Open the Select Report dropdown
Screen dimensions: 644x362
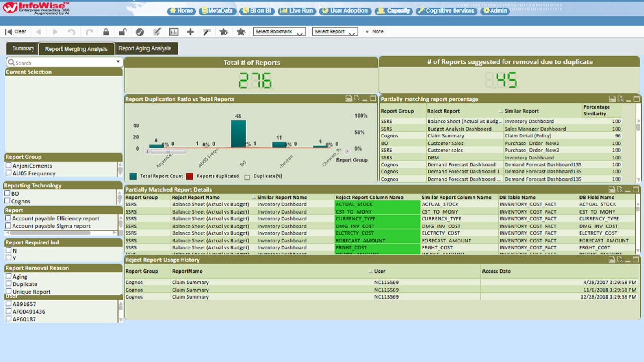click(x=335, y=32)
